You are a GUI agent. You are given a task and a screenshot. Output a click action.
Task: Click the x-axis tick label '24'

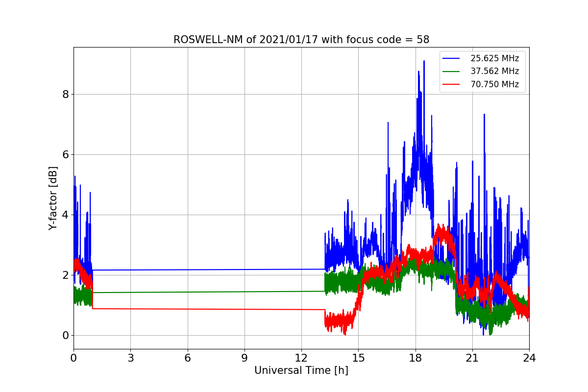coord(529,358)
